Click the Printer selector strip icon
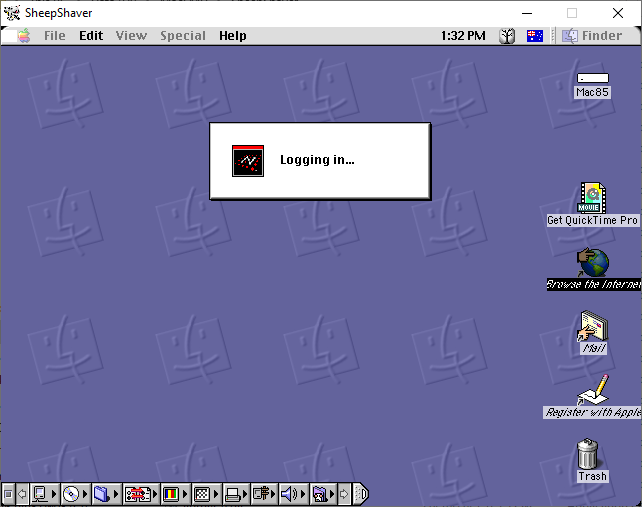642x507 pixels. [x=233, y=494]
